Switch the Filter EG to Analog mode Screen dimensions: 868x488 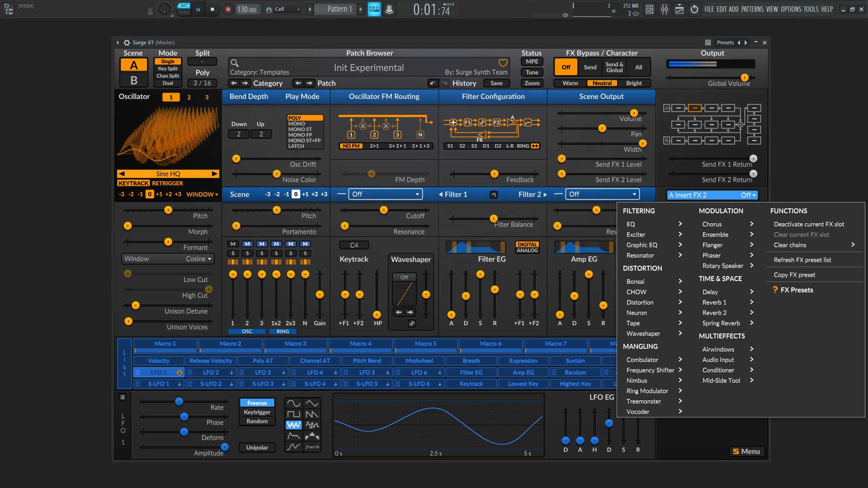[x=527, y=250]
